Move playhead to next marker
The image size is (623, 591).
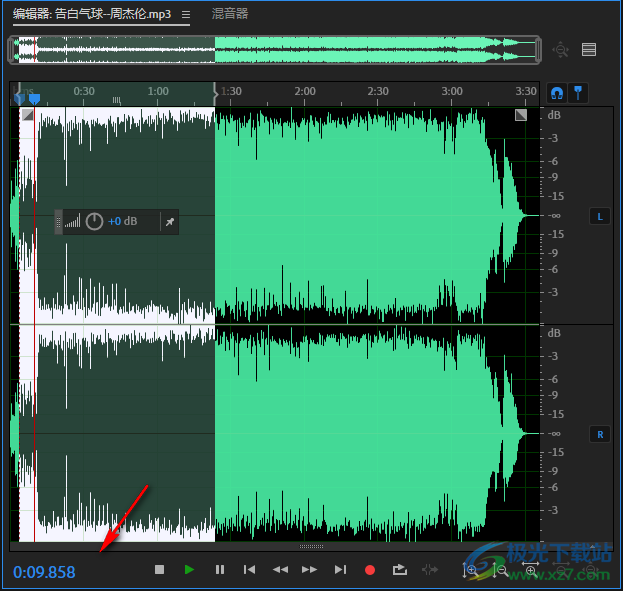(x=340, y=570)
